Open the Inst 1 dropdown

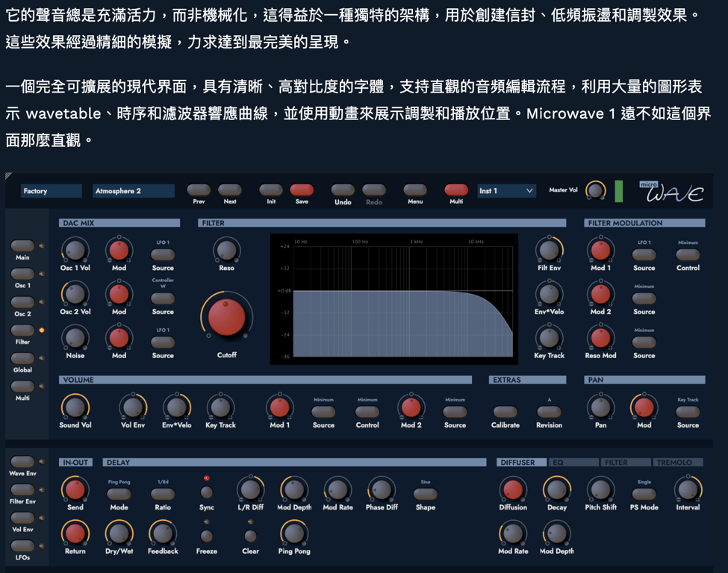(506, 191)
